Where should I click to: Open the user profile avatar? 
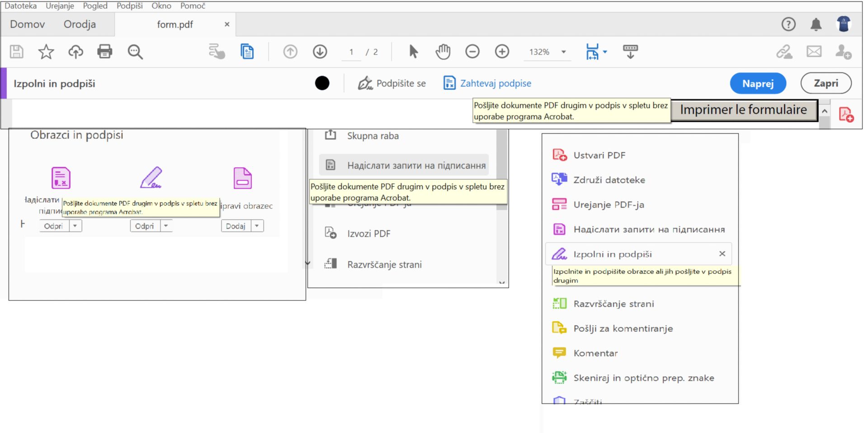[844, 24]
